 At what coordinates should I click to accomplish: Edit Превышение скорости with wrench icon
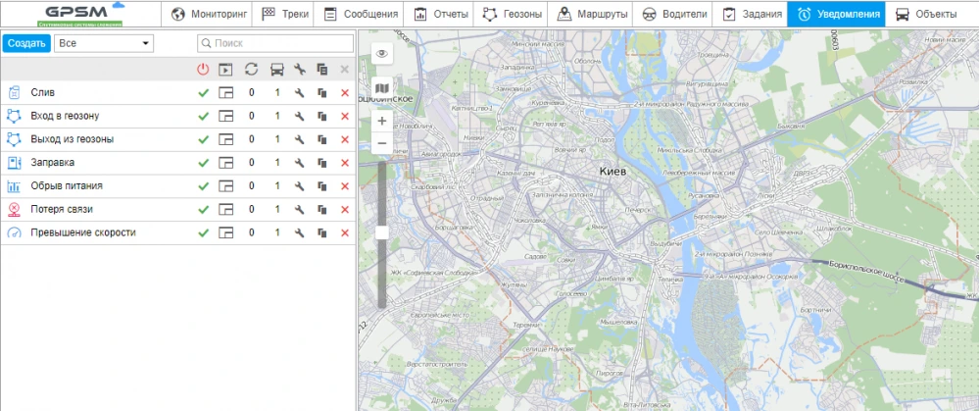(x=301, y=233)
